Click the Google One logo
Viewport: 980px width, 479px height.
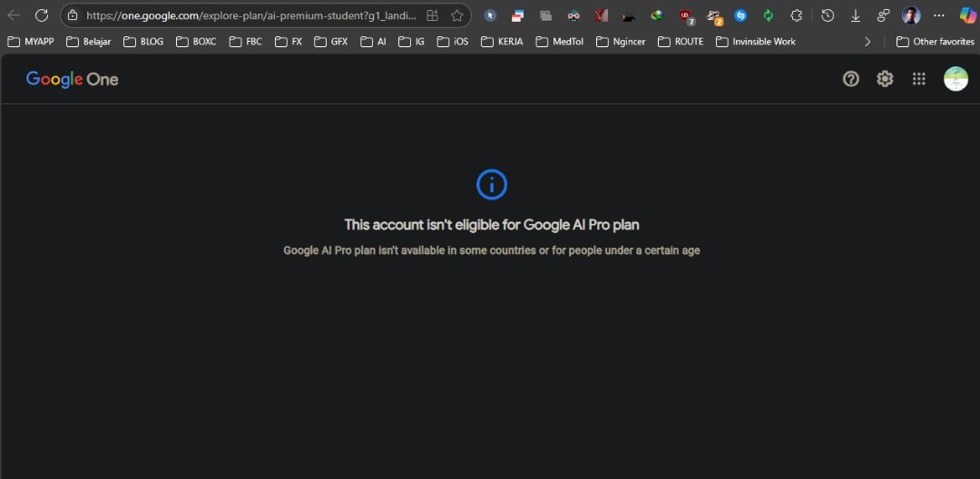(72, 79)
